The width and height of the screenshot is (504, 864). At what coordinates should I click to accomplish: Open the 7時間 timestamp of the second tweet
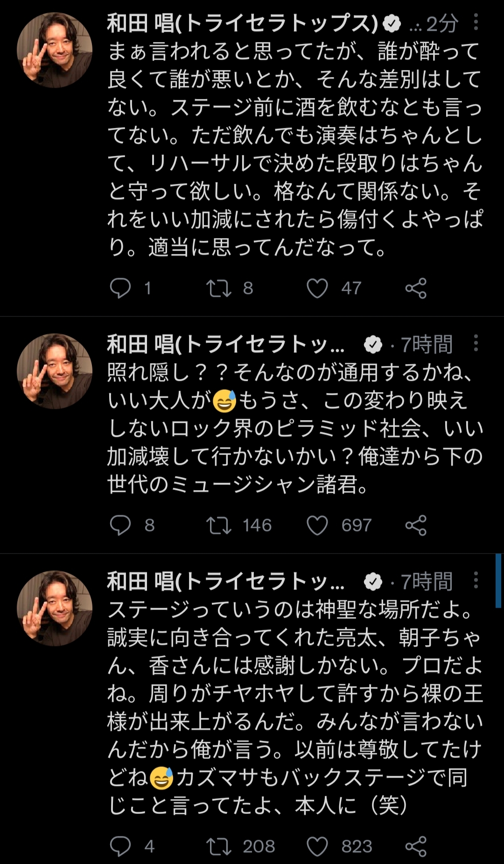(427, 344)
